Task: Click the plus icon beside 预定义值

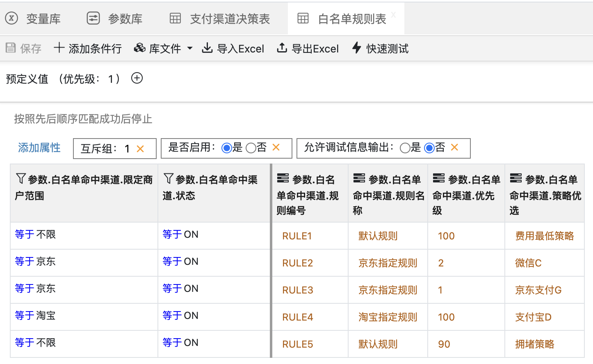Action: (137, 78)
